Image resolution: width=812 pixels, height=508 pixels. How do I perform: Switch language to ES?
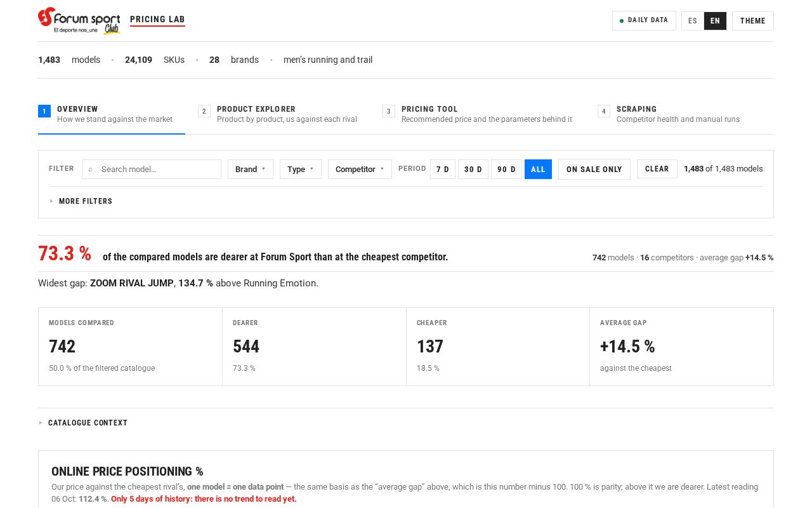[693, 21]
